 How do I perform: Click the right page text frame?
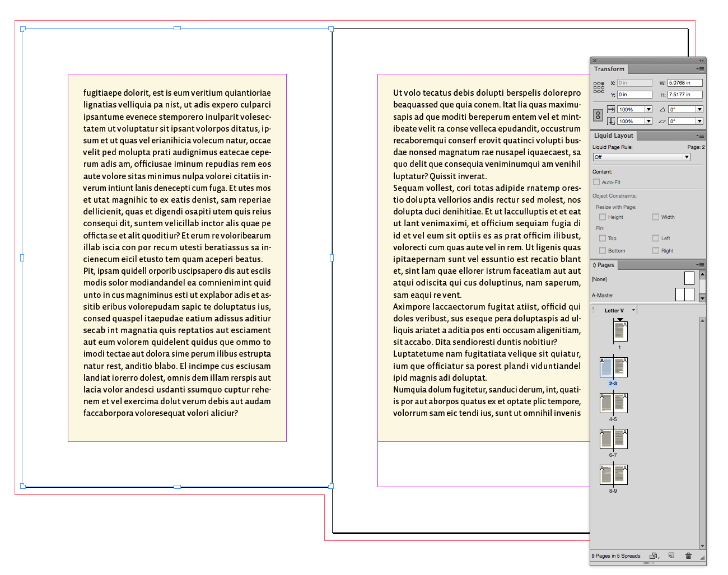pyautogui.click(x=484, y=258)
